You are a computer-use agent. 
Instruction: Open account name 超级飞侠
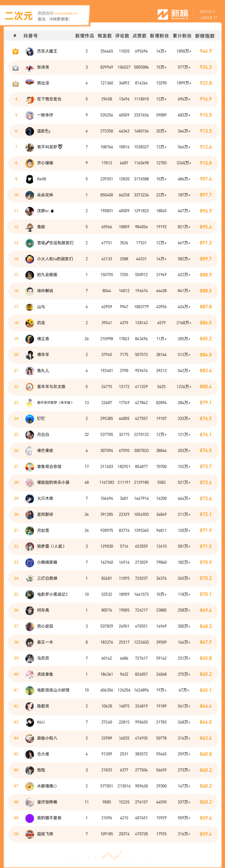(45, 834)
